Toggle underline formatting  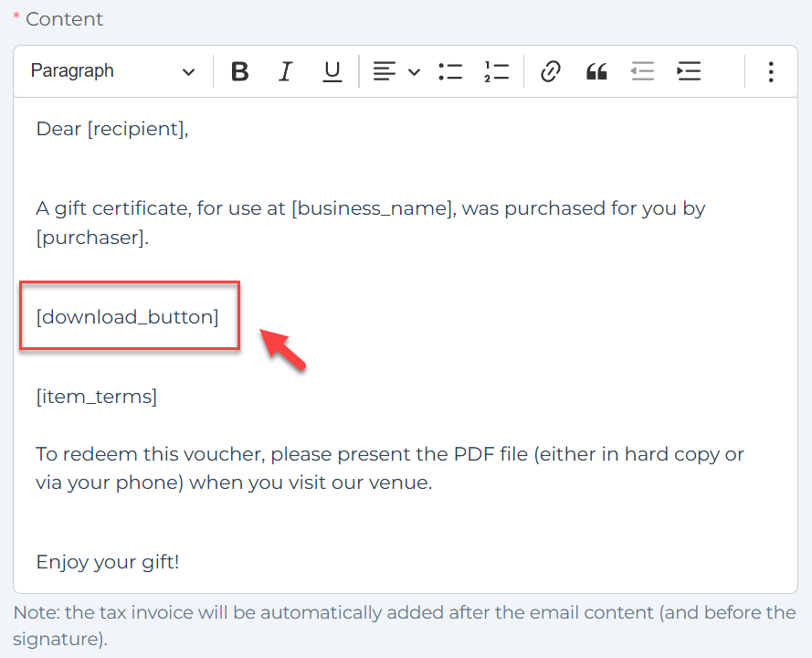coord(332,71)
